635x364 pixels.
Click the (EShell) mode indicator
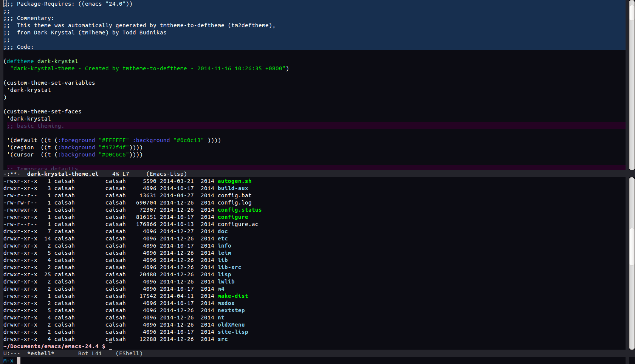[129, 353]
